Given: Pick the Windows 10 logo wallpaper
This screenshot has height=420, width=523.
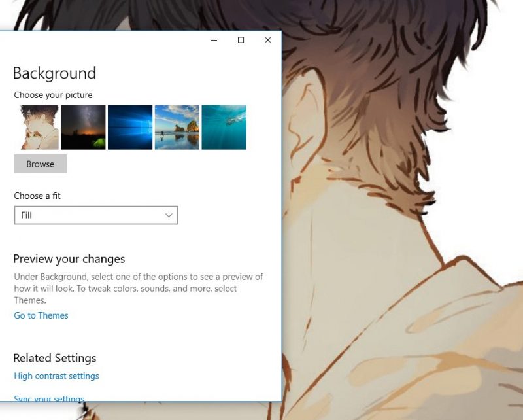Looking at the screenshot, I should pos(130,127).
